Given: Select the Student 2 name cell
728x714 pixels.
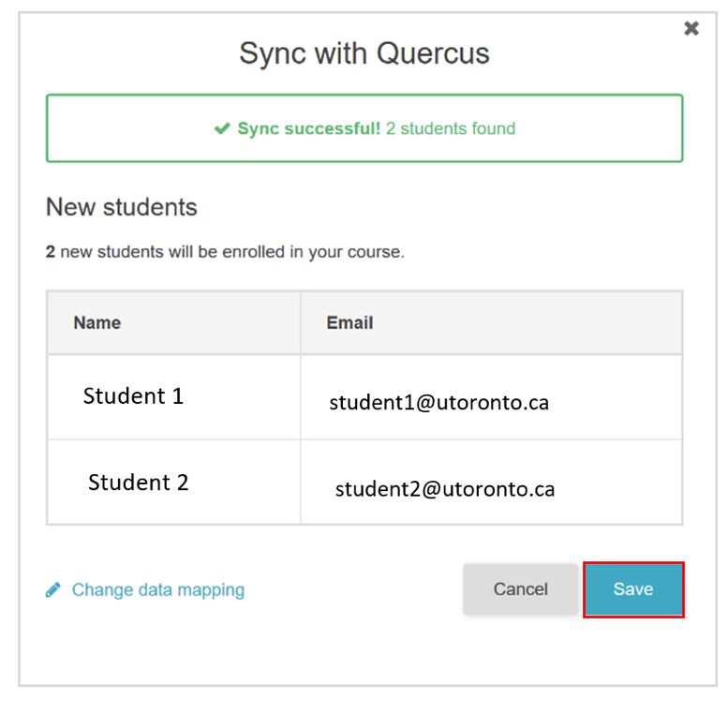Looking at the screenshot, I should coord(174,483).
